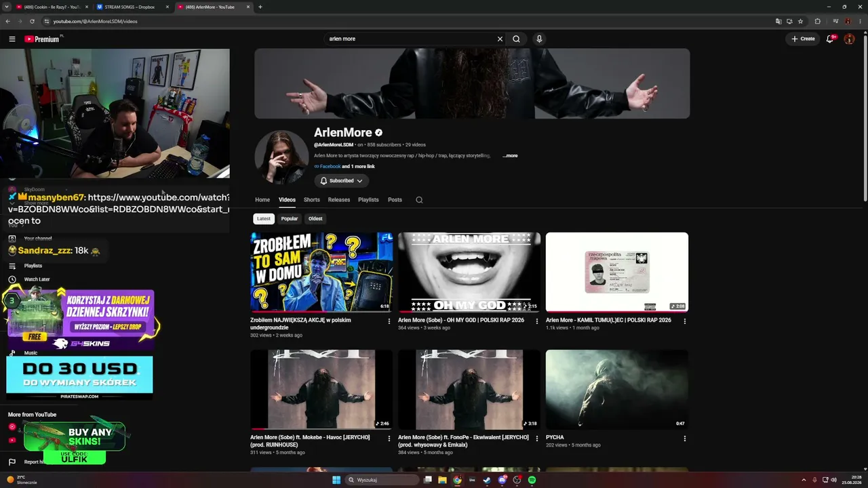The image size is (868, 488).
Task: Play the ID card thumbnail video
Action: pyautogui.click(x=617, y=272)
